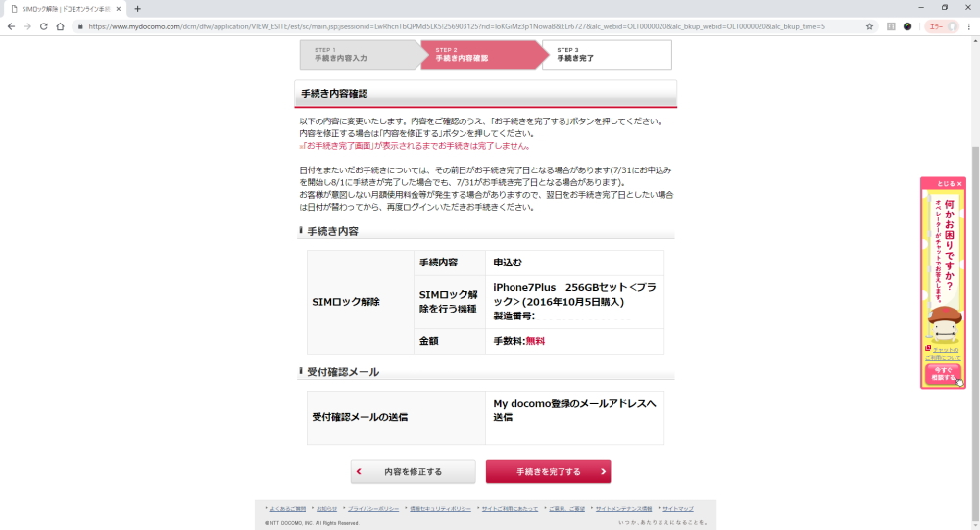Screen dimensions: 980x530
Task: Click the 手続き内容確認 heading
Action: pos(334,94)
